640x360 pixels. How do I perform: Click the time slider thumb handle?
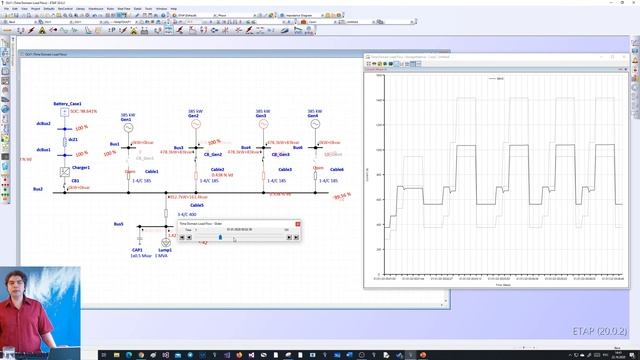220,237
